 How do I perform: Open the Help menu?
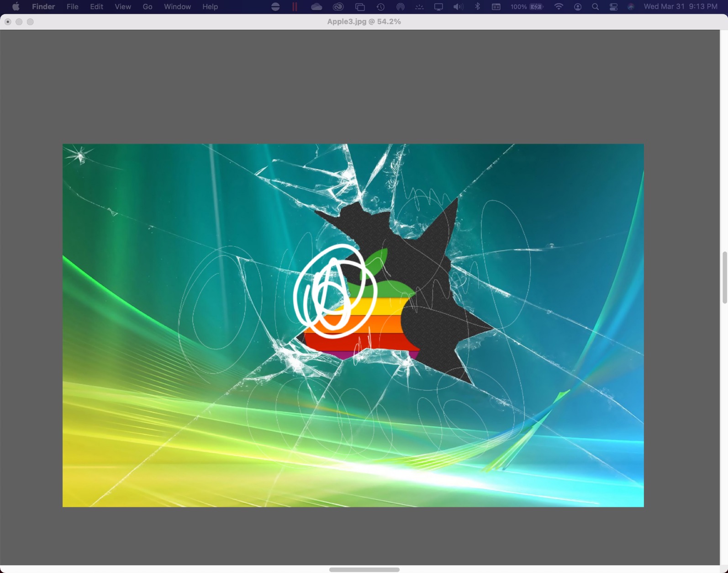click(210, 7)
